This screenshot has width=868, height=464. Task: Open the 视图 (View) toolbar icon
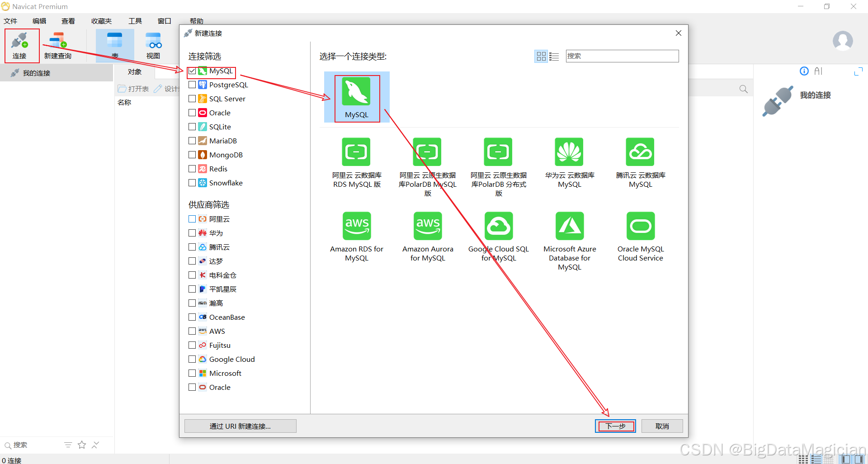(153, 45)
